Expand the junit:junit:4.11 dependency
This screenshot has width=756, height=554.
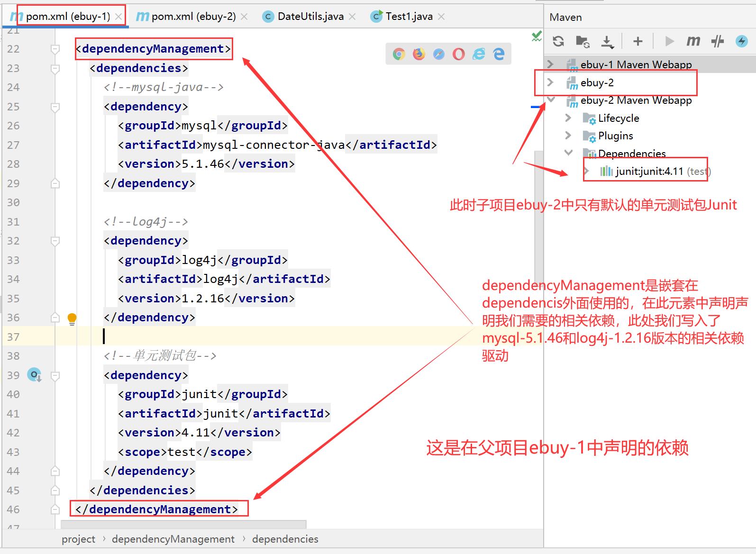[587, 171]
